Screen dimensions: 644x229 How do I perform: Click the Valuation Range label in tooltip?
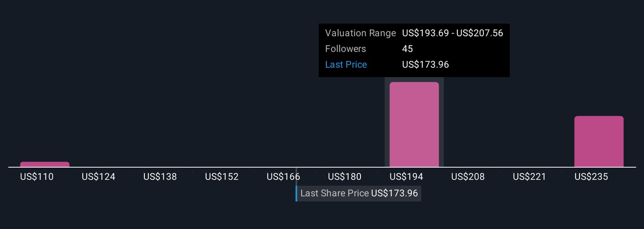(360, 33)
